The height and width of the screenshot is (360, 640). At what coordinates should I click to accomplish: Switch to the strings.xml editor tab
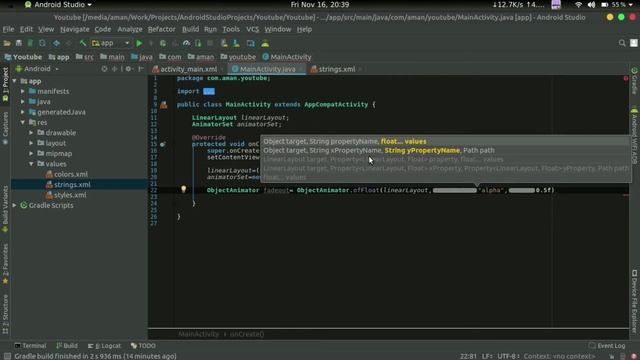click(336, 69)
